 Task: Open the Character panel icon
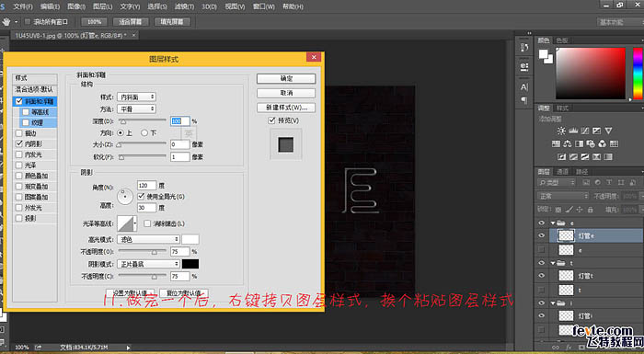pyautogui.click(x=524, y=87)
